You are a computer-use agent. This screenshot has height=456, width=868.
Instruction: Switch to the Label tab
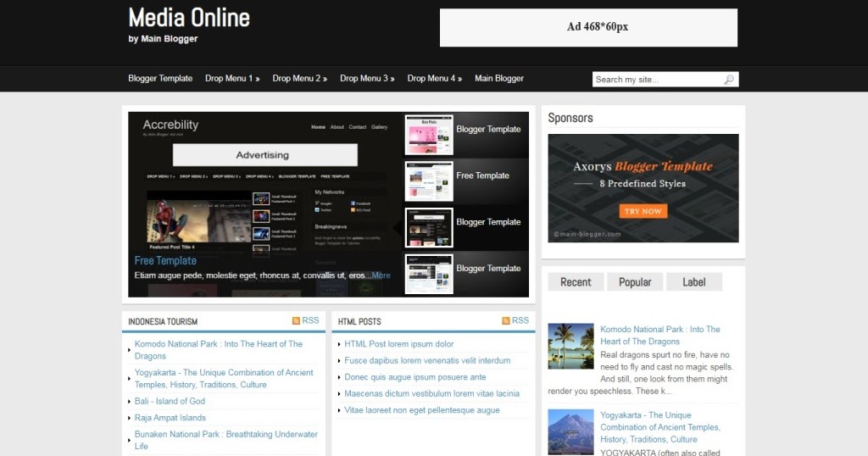pyautogui.click(x=694, y=281)
